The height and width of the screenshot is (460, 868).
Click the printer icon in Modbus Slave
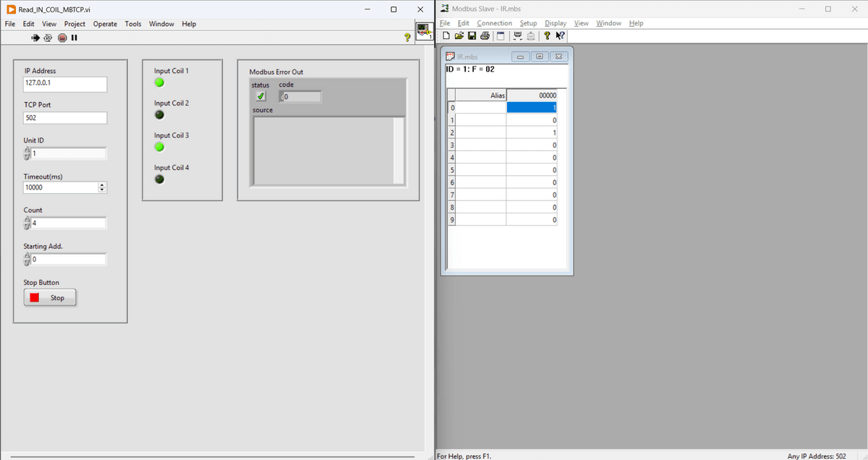coord(485,36)
